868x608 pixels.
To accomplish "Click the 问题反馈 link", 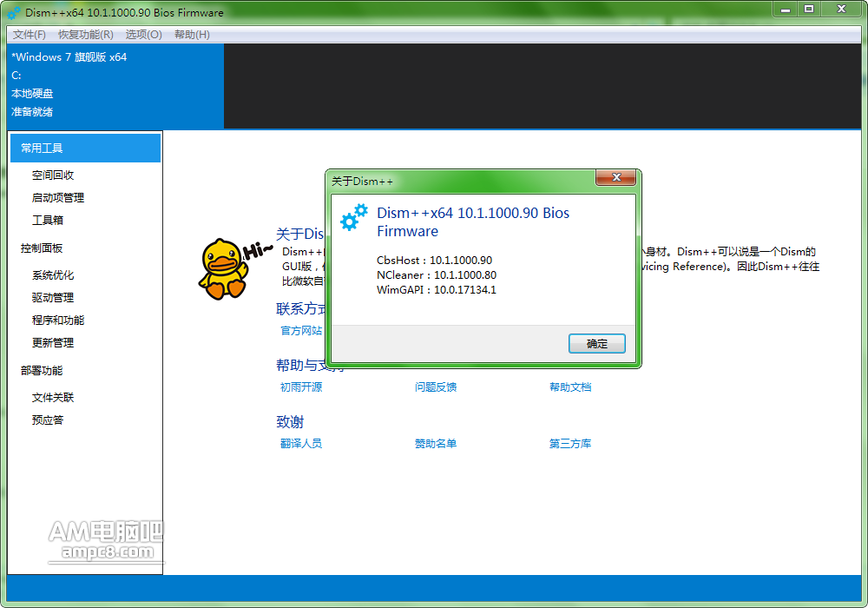I will (436, 387).
